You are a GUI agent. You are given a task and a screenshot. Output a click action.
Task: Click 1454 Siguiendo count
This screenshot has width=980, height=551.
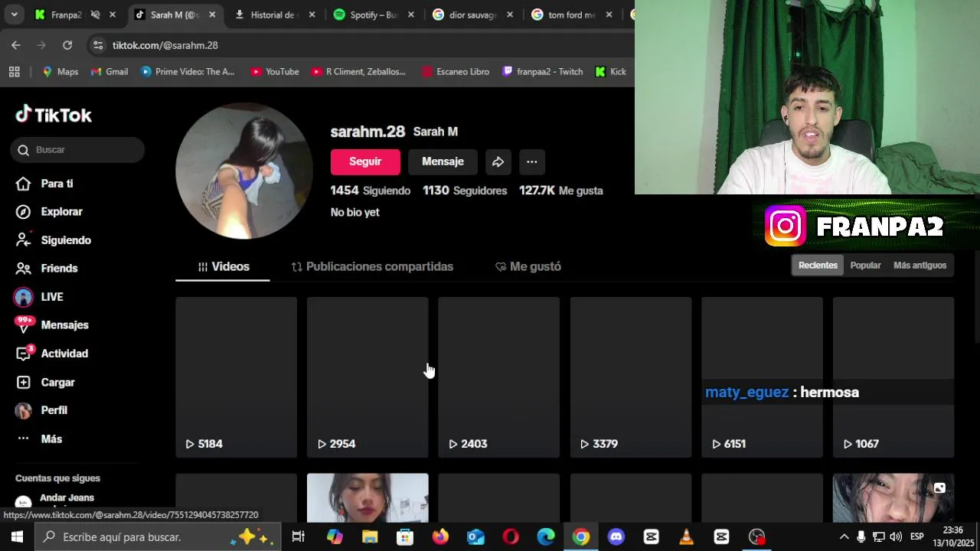click(x=371, y=191)
